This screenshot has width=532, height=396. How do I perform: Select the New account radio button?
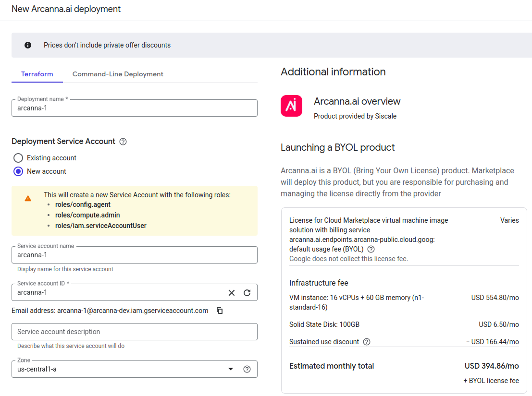[18, 171]
